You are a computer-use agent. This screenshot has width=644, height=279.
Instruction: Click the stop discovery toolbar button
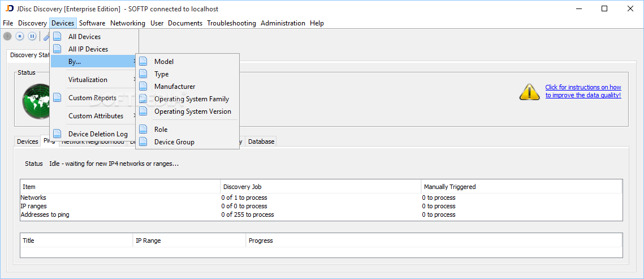pyautogui.click(x=20, y=36)
